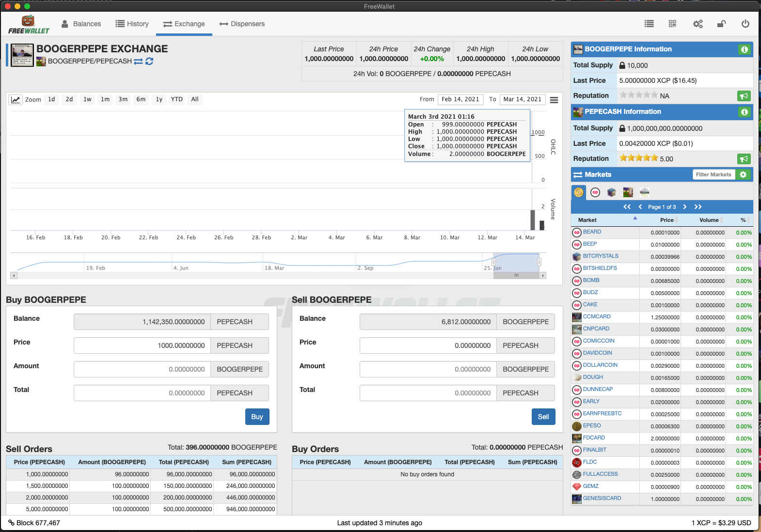Screen dimensions: 761x532
Task: View BOOGERPEPE info green icon
Action: (745, 49)
